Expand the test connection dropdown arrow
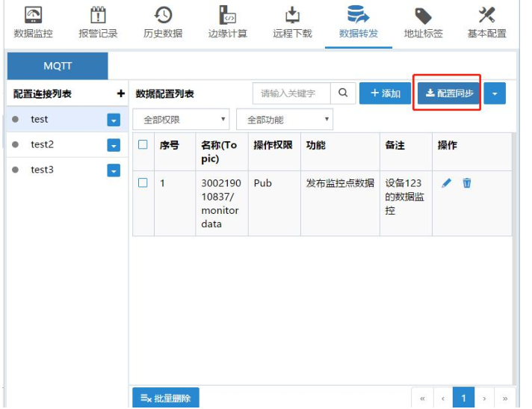532x409 pixels. coord(114,120)
